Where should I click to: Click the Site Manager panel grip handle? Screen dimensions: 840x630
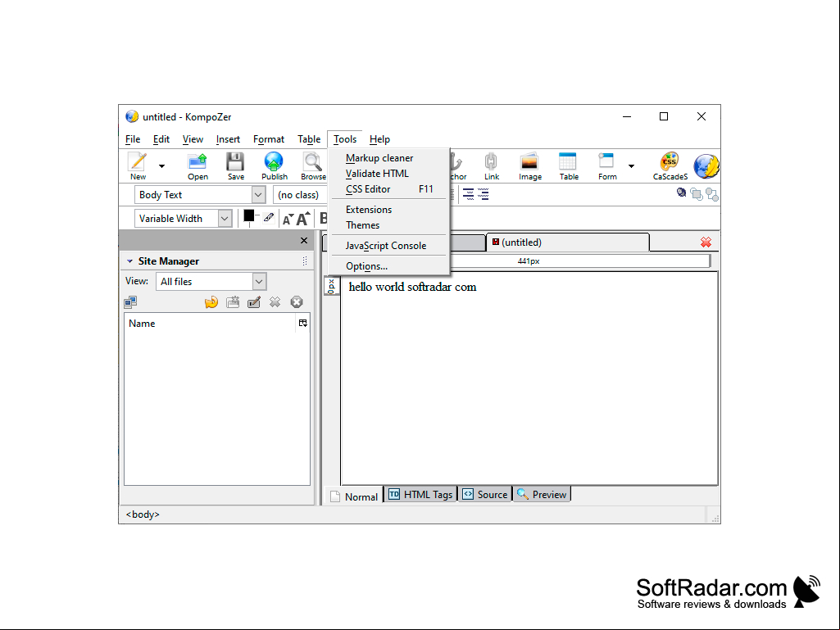point(304,261)
